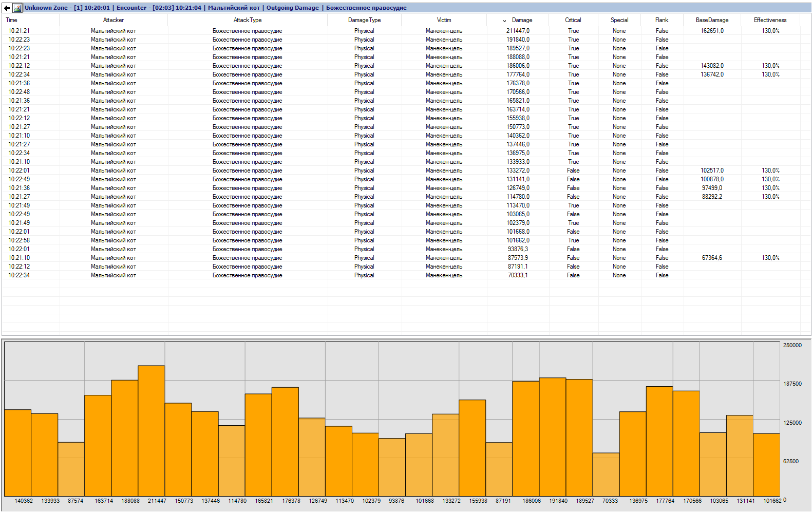Sort by the AttackType column header
812x512 pixels.
click(x=248, y=20)
